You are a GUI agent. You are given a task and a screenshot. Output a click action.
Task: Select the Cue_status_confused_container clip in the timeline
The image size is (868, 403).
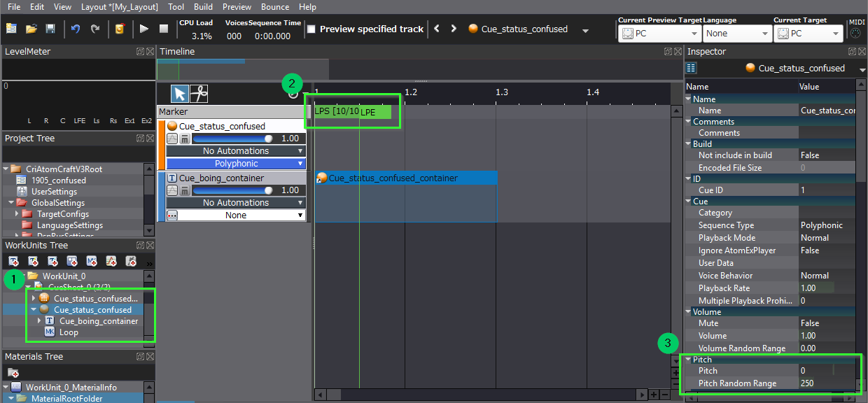[x=406, y=178]
